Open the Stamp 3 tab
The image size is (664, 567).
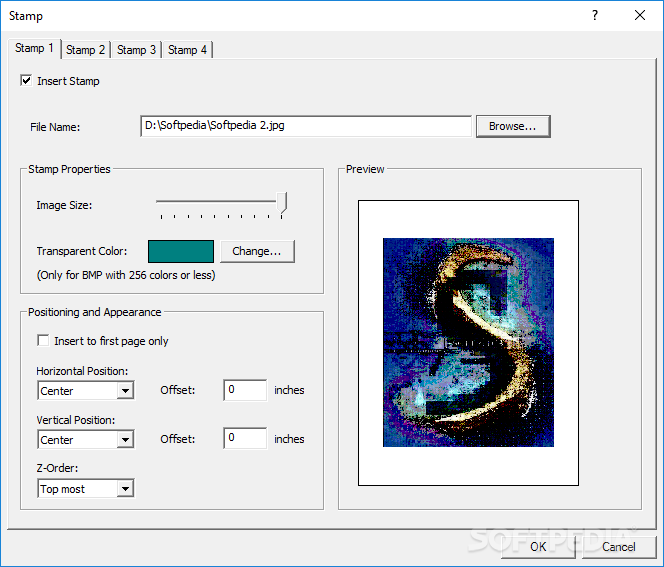pyautogui.click(x=136, y=50)
